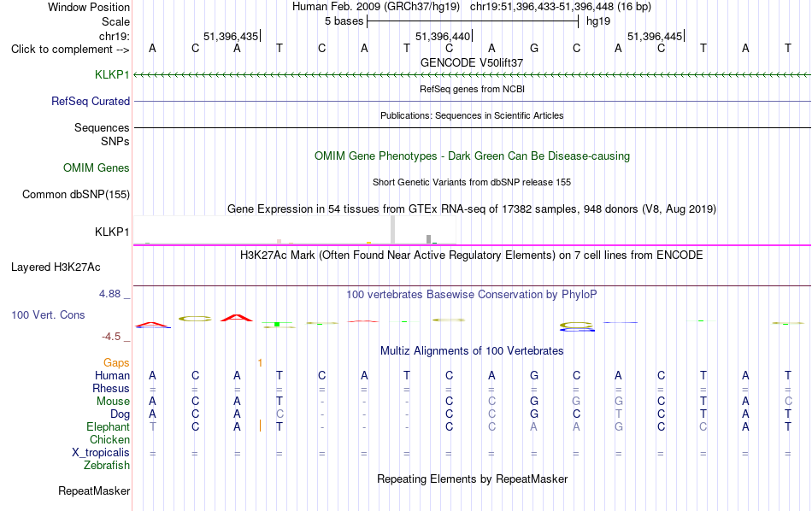The image size is (812, 511).
Task: Click OMIM Gene Phenotypes track title
Action: click(x=472, y=156)
